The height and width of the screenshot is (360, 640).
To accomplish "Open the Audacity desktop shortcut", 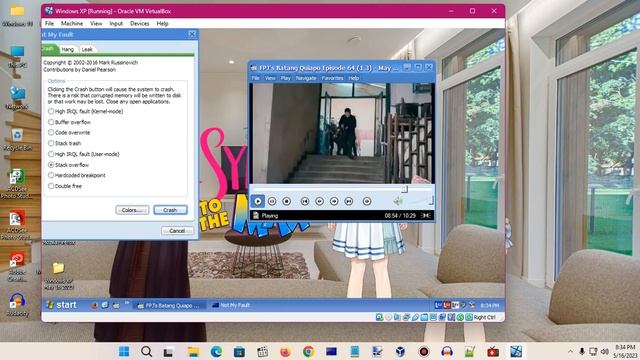I will (17, 304).
